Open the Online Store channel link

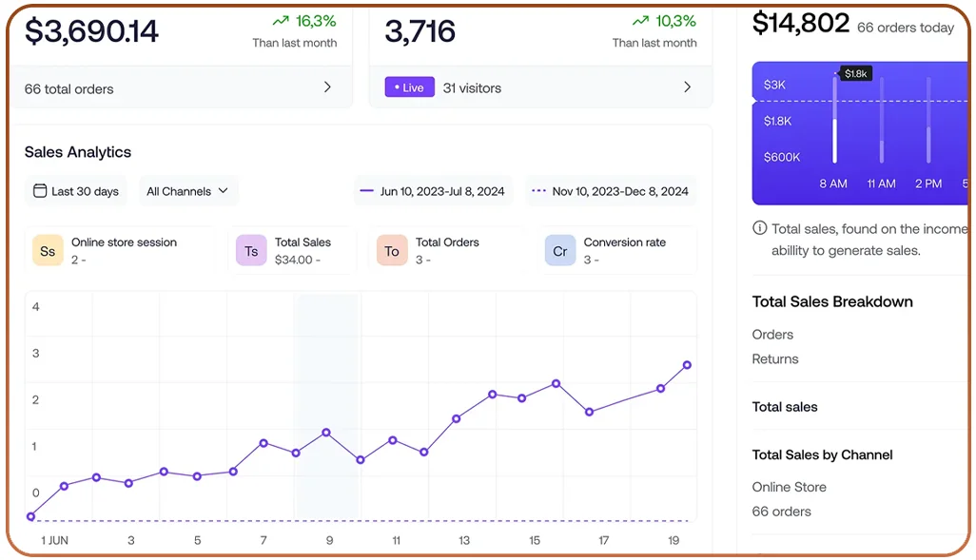(789, 487)
